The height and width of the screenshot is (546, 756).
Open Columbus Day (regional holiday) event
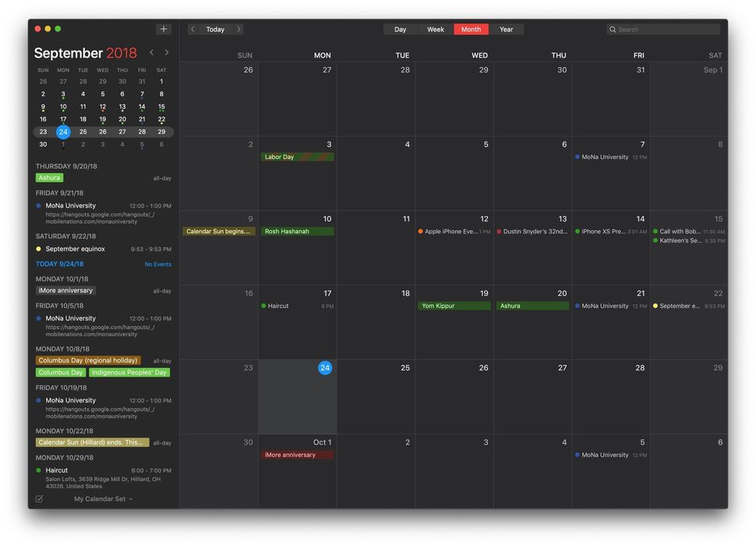tap(88, 360)
